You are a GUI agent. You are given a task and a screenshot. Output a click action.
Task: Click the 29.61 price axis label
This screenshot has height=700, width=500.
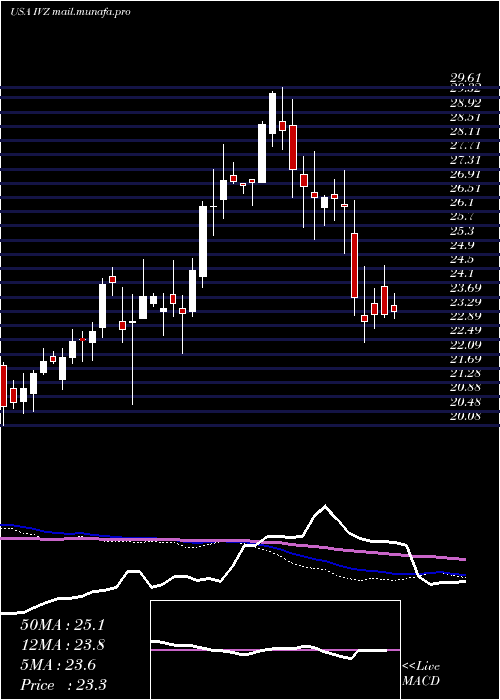[465, 78]
